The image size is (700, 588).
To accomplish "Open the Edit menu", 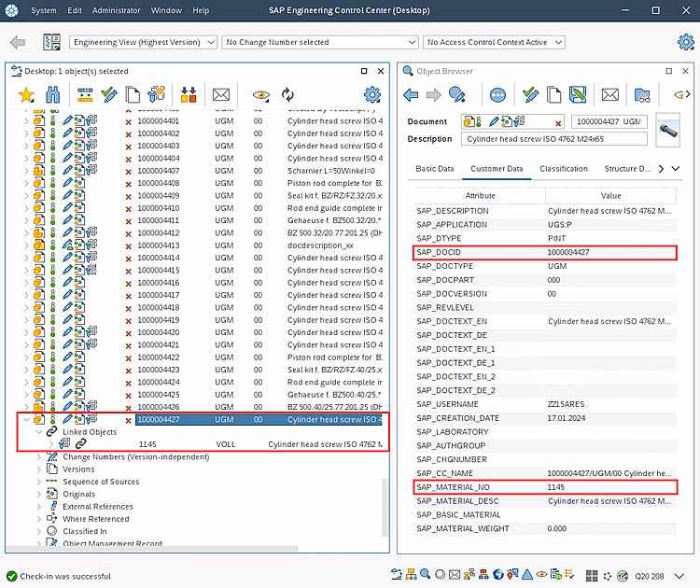I will pyautogui.click(x=75, y=10).
